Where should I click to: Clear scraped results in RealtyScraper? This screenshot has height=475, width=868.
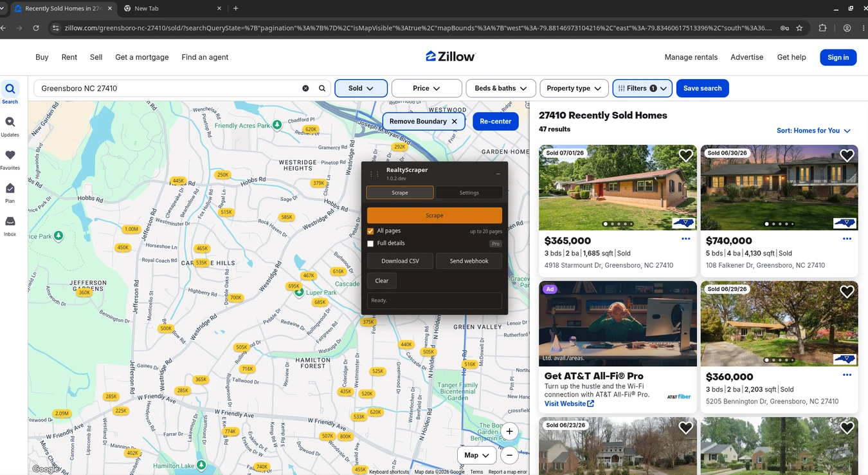tap(382, 281)
